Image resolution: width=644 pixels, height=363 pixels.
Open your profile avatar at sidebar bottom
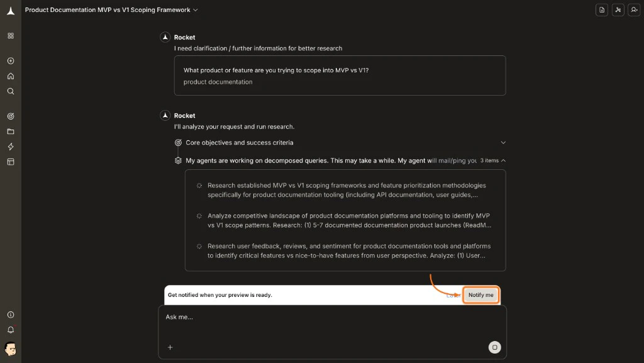click(x=10, y=349)
